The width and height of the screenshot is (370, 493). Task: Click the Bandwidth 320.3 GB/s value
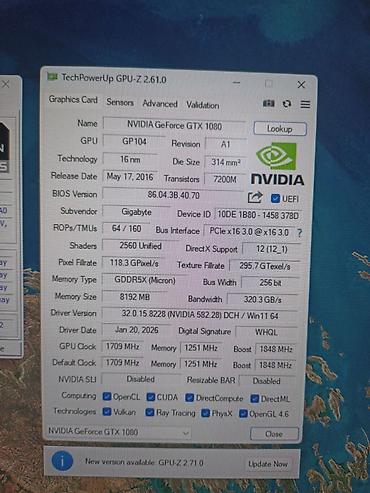[x=262, y=299]
